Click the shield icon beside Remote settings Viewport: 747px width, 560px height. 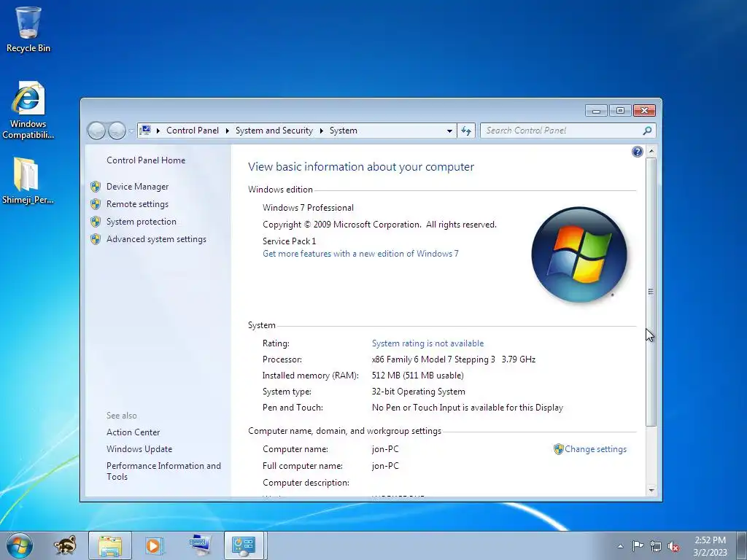point(96,204)
